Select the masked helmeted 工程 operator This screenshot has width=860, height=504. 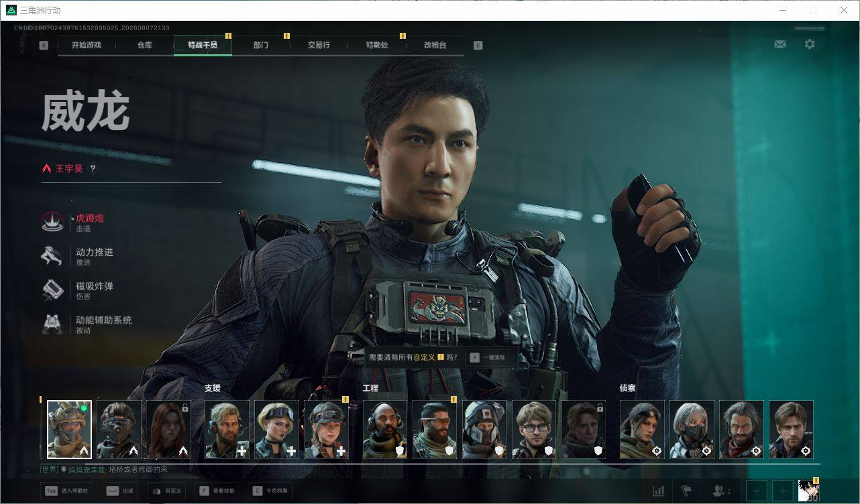pyautogui.click(x=484, y=430)
